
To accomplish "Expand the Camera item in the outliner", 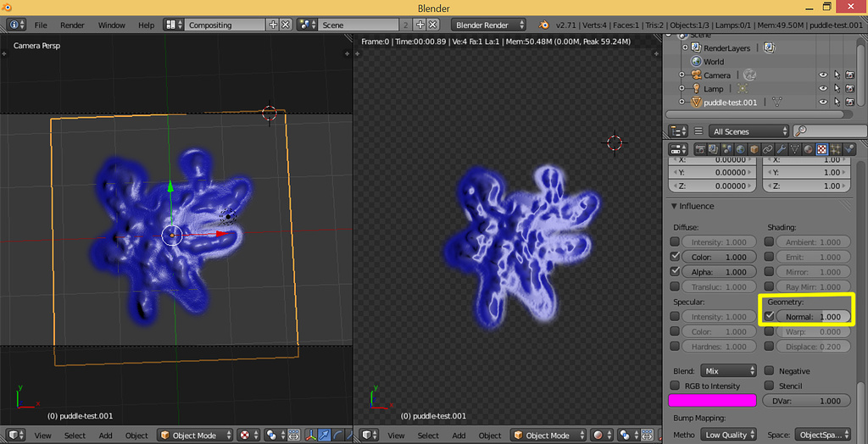I will (682, 75).
